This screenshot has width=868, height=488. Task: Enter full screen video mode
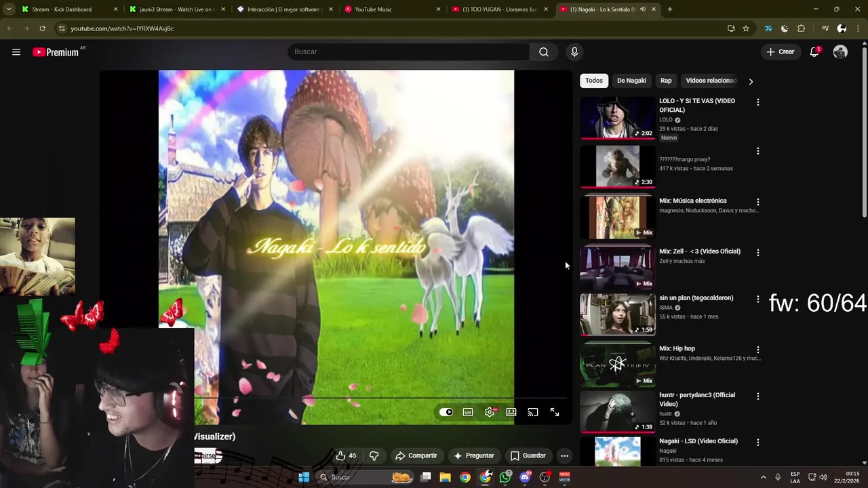555,412
